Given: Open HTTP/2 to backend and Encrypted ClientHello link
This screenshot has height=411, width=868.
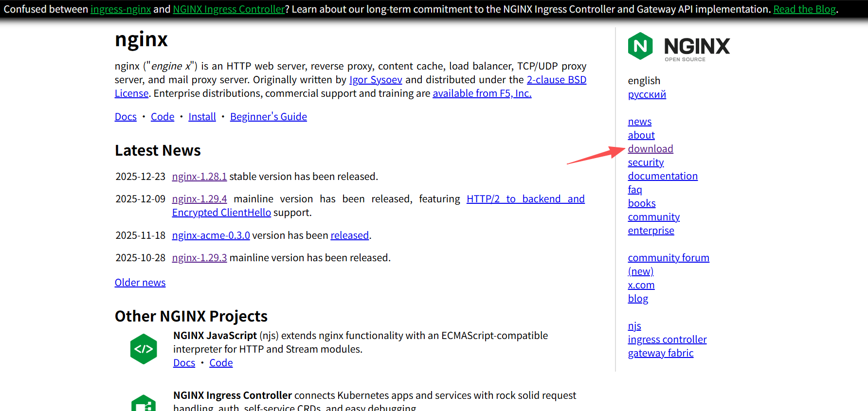Looking at the screenshot, I should (525, 199).
